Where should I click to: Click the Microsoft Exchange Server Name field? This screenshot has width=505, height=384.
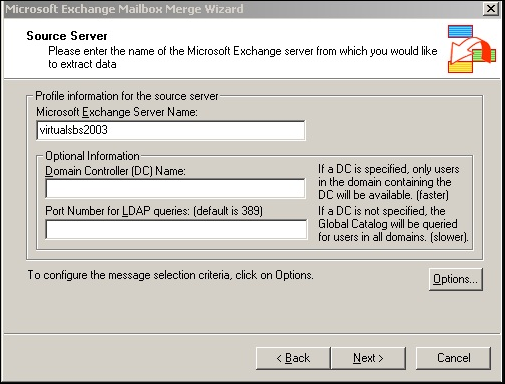click(171, 130)
